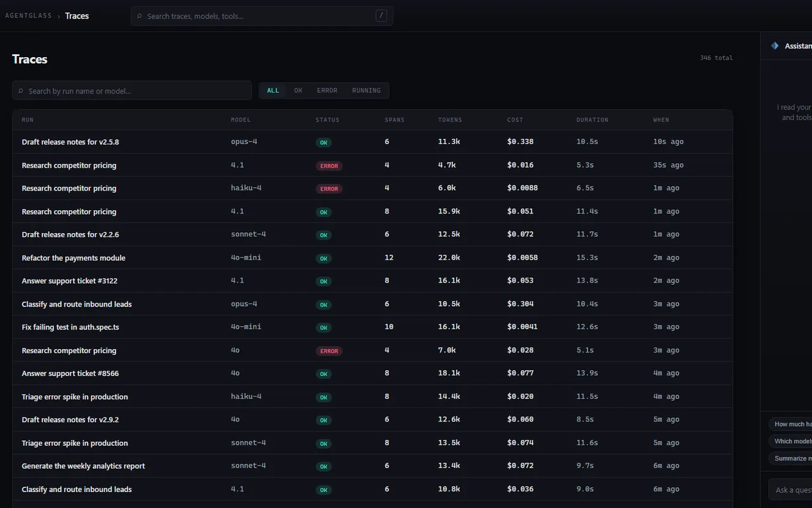Sort by the WHEN column header
The width and height of the screenshot is (812, 508).
click(x=661, y=120)
